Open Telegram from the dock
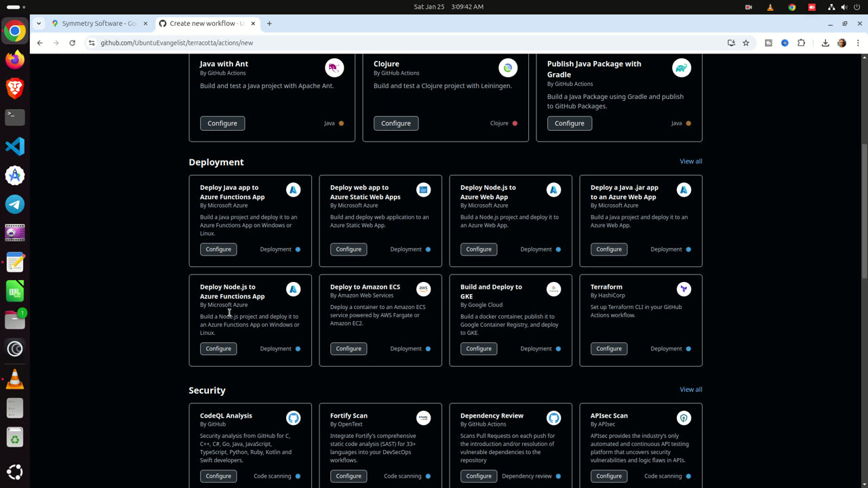 click(15, 204)
